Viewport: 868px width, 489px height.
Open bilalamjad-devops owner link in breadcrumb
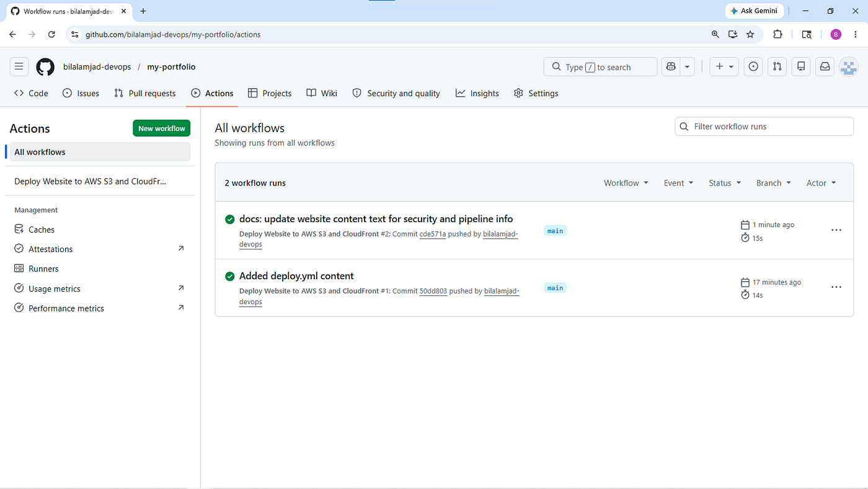coord(97,67)
